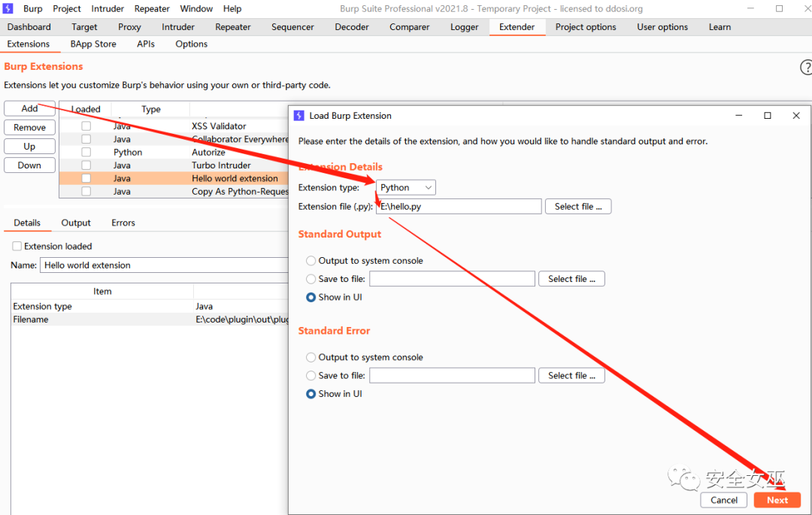812x515 pixels.
Task: Click the Burp Suite logo icon in title bar
Action: click(9, 9)
